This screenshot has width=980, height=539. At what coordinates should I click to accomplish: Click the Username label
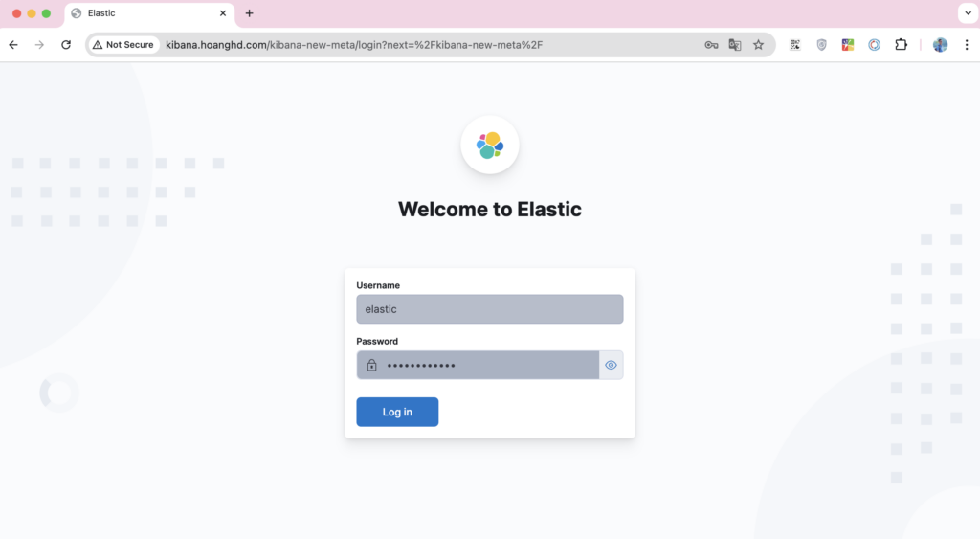tap(378, 285)
